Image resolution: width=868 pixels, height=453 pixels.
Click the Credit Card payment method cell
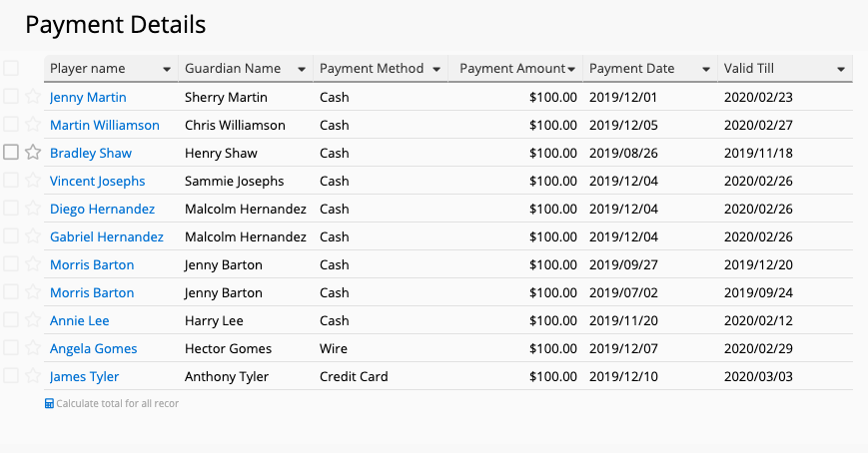coord(354,377)
